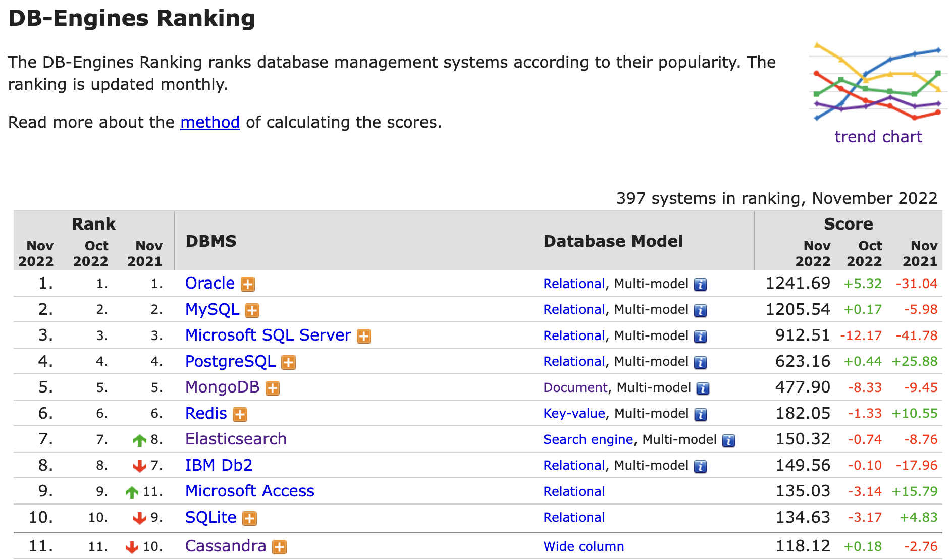Click the plus icon next to Redis

pos(240,414)
